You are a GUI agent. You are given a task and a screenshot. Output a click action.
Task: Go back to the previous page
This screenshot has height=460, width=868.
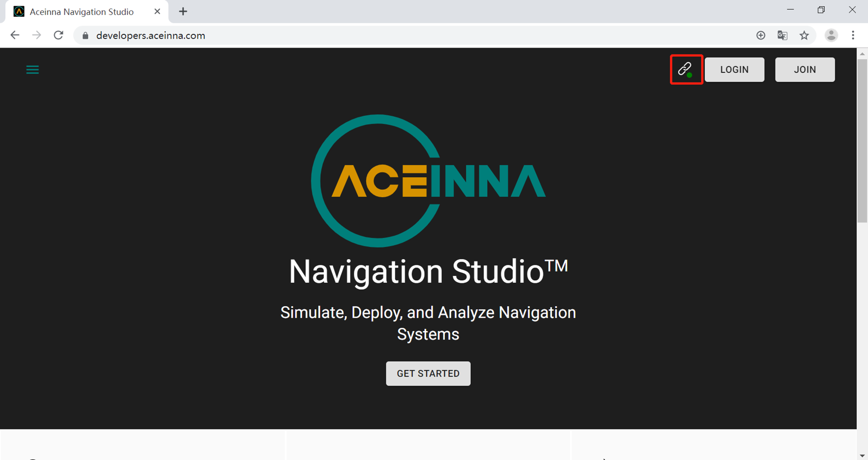(x=15, y=35)
